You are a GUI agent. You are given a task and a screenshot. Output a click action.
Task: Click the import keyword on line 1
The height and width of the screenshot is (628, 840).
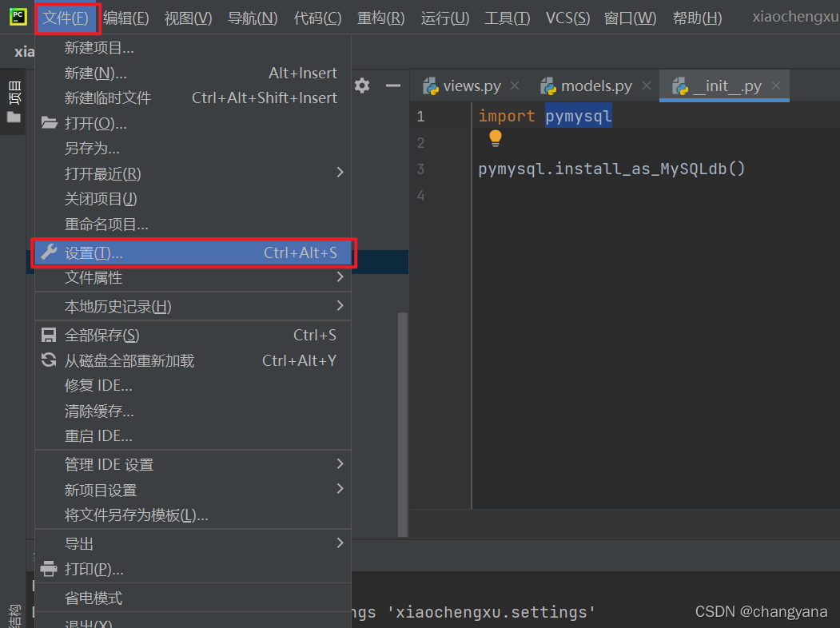coord(507,116)
